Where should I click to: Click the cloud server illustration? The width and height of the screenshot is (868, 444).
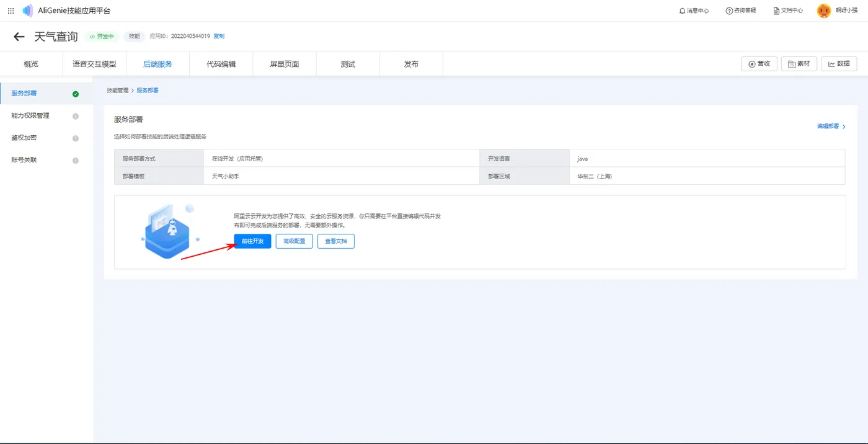click(x=166, y=231)
